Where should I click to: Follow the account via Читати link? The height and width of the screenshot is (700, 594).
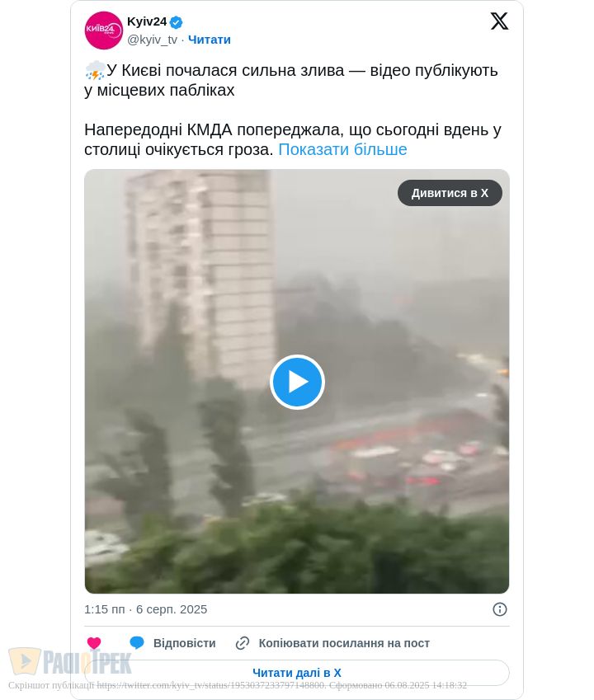click(x=210, y=40)
